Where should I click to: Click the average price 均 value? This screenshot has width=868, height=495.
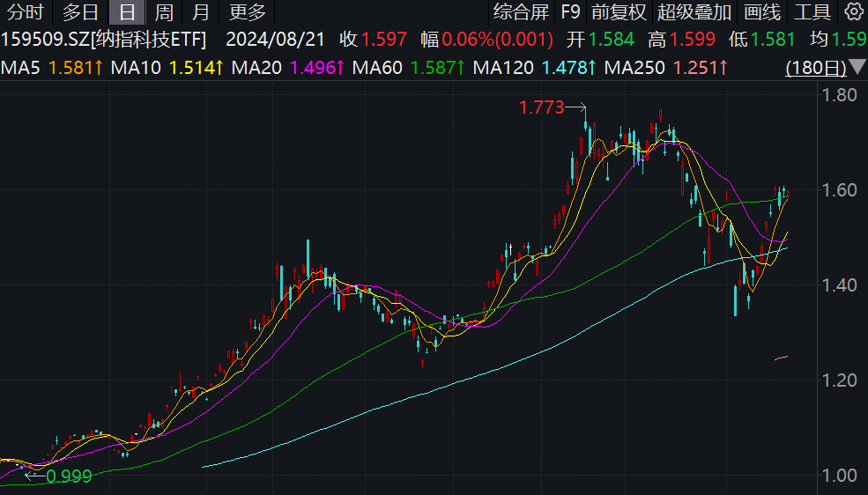click(838, 40)
